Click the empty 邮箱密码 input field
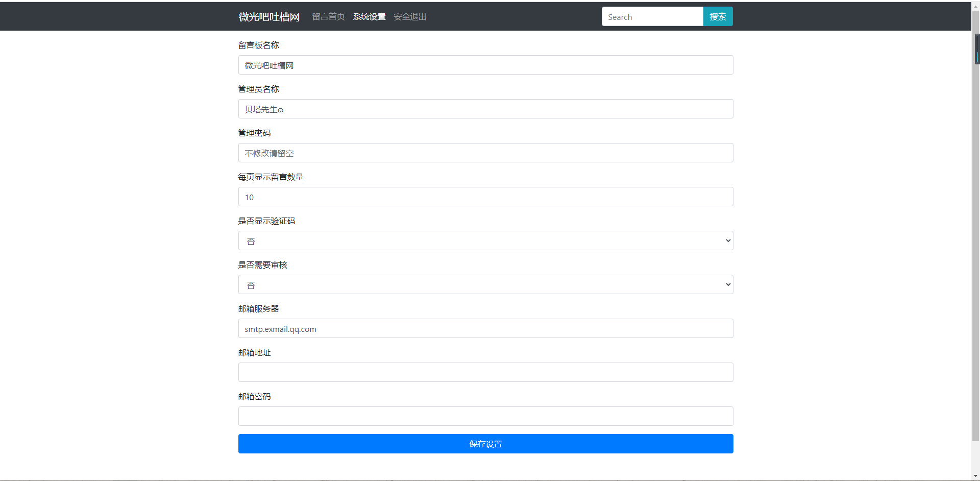 [x=485, y=416]
